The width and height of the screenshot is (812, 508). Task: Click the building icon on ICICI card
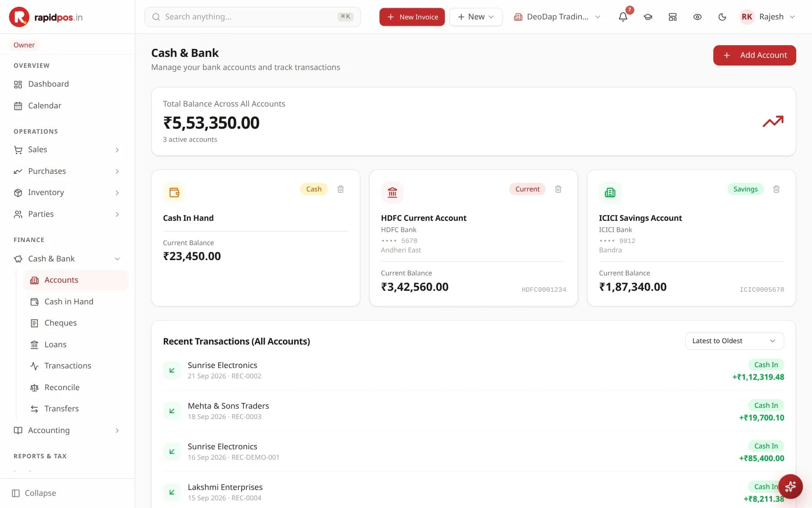(610, 192)
